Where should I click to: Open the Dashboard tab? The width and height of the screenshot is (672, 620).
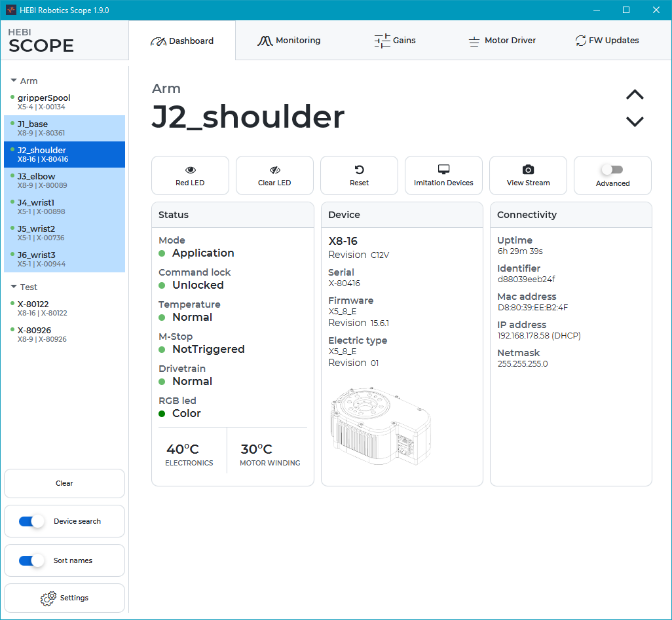click(183, 40)
